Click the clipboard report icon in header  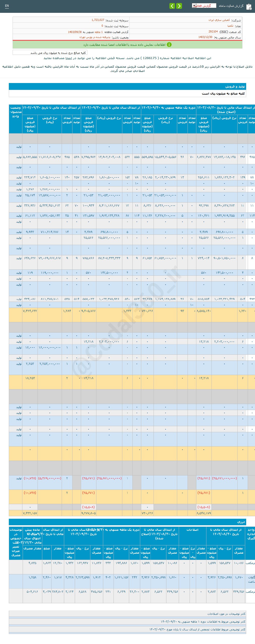pyautogui.click(x=249, y=7)
